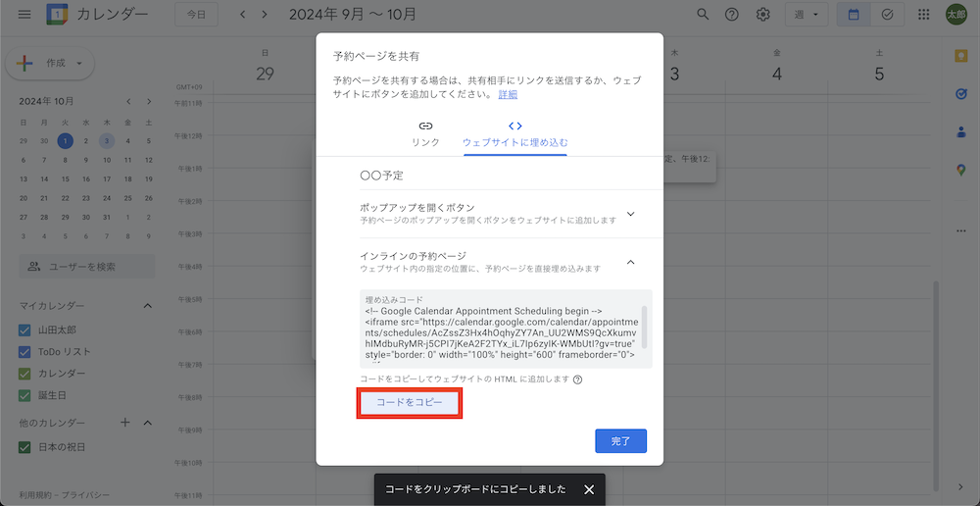This screenshot has height=506, width=980.
Task: Uncheck the 山田太郎 calendar checkbox
Action: (26, 329)
